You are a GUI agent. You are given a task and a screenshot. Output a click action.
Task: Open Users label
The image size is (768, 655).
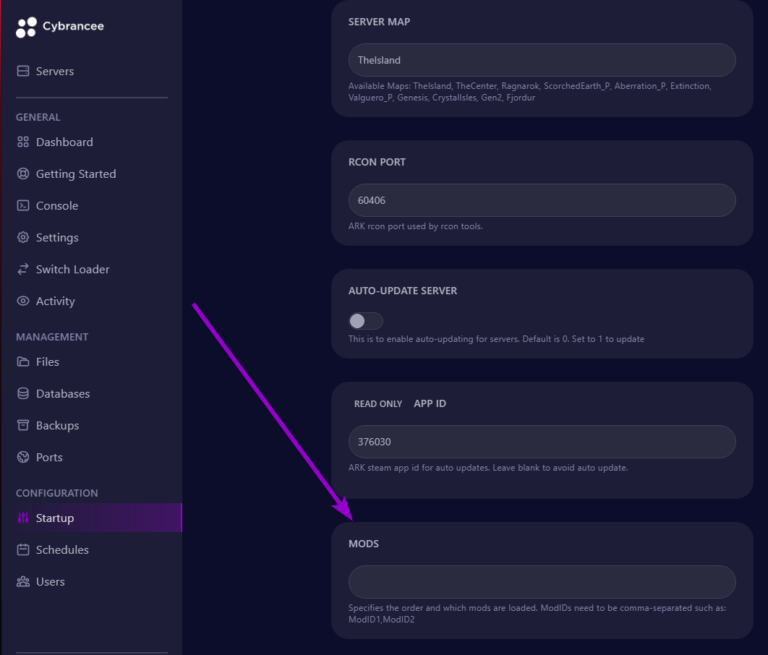50,582
